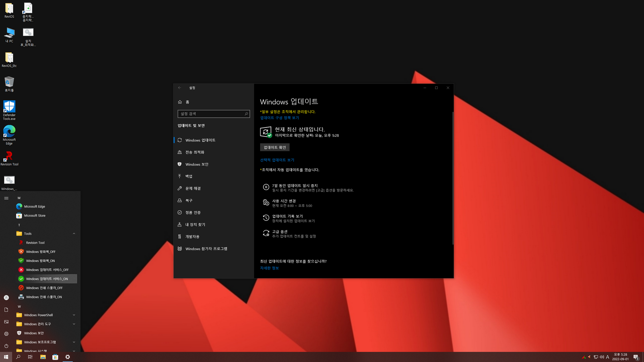Viewport: 644px width, 362px height.
Task: Open 개발자용 settings page
Action: click(x=213, y=237)
